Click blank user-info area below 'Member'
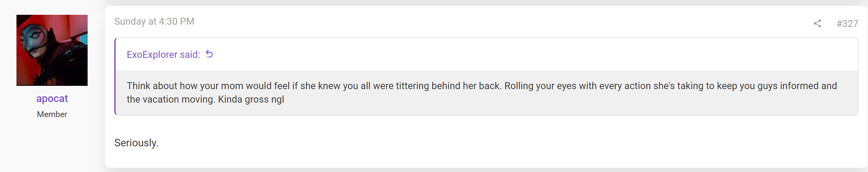This screenshot has height=172, width=868. [52, 145]
